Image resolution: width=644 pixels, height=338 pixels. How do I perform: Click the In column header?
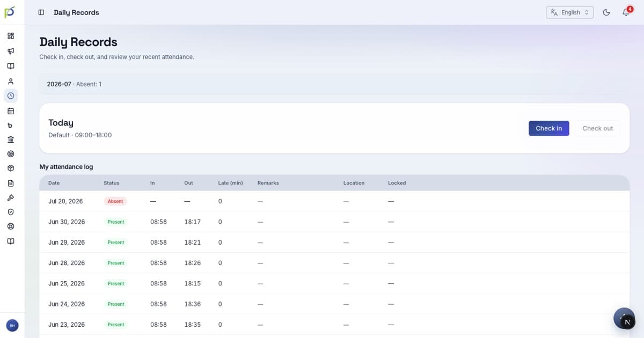pos(152,183)
